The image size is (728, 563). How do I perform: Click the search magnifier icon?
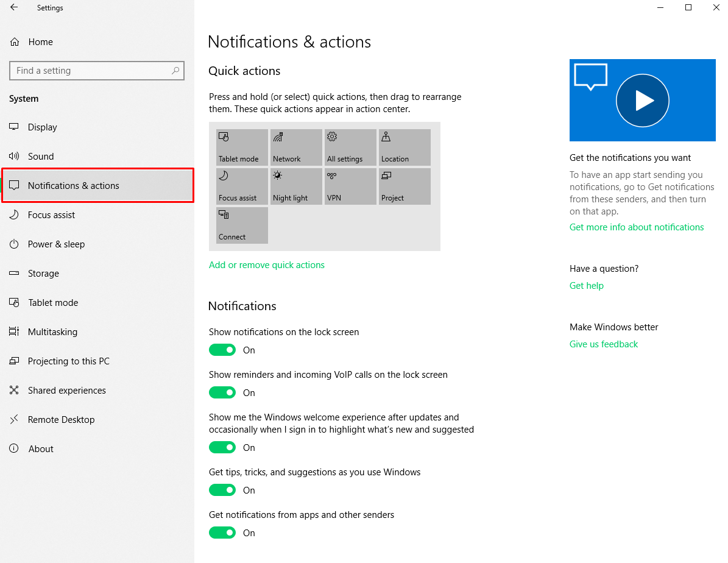coord(175,71)
